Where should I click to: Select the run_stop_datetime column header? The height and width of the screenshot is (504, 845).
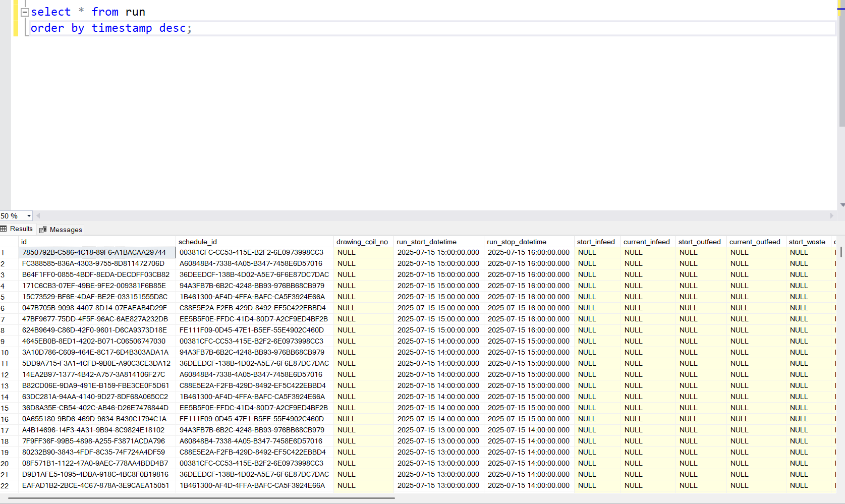[x=529, y=242]
